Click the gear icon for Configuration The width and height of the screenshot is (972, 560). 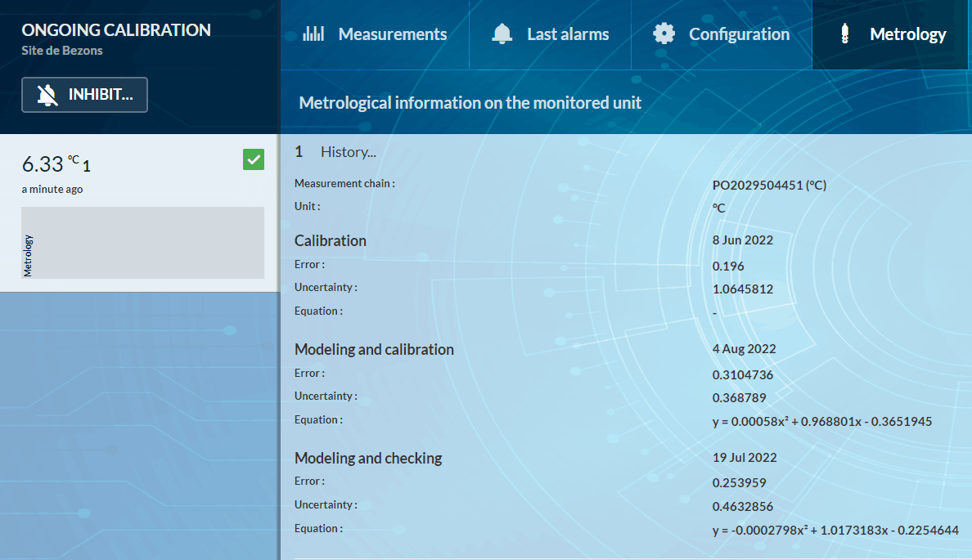point(664,34)
